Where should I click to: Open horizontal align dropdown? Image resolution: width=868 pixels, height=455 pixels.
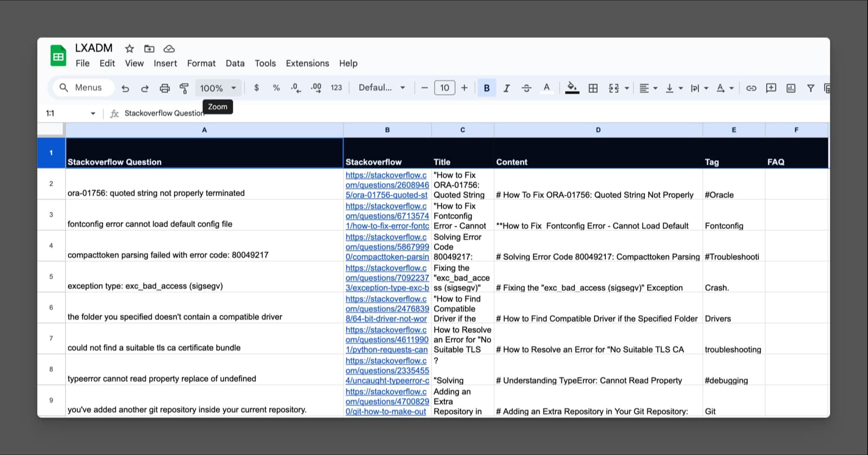(x=648, y=88)
